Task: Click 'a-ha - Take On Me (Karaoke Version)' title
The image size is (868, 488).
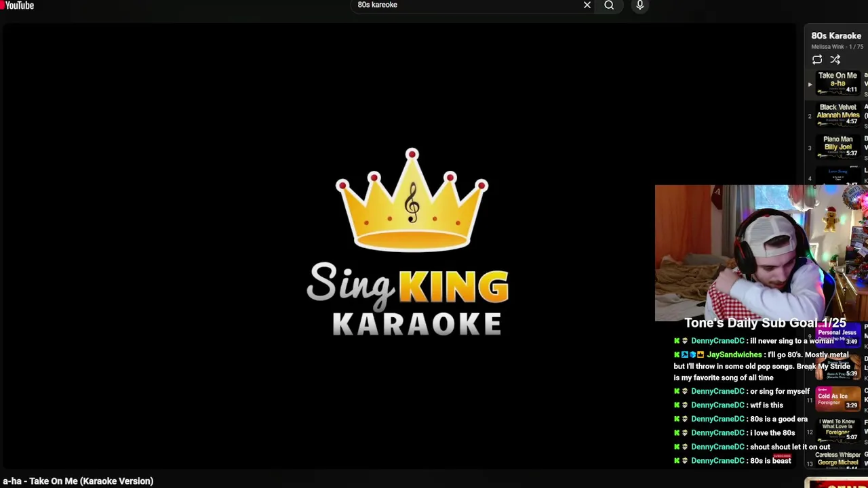Action: (x=78, y=481)
